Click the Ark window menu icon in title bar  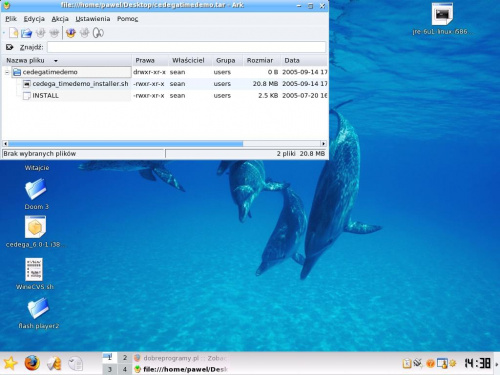point(6,6)
